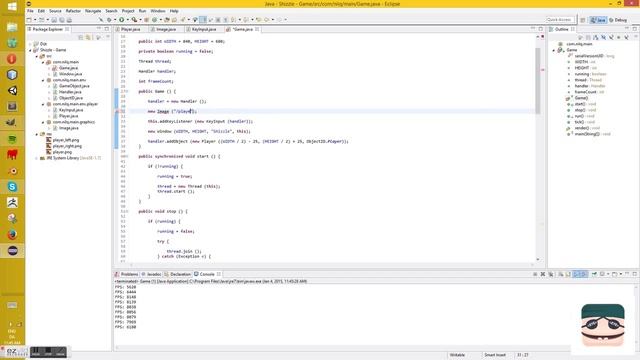
Task: Switch to the Debug perspective
Action: pyautogui.click(x=618, y=20)
